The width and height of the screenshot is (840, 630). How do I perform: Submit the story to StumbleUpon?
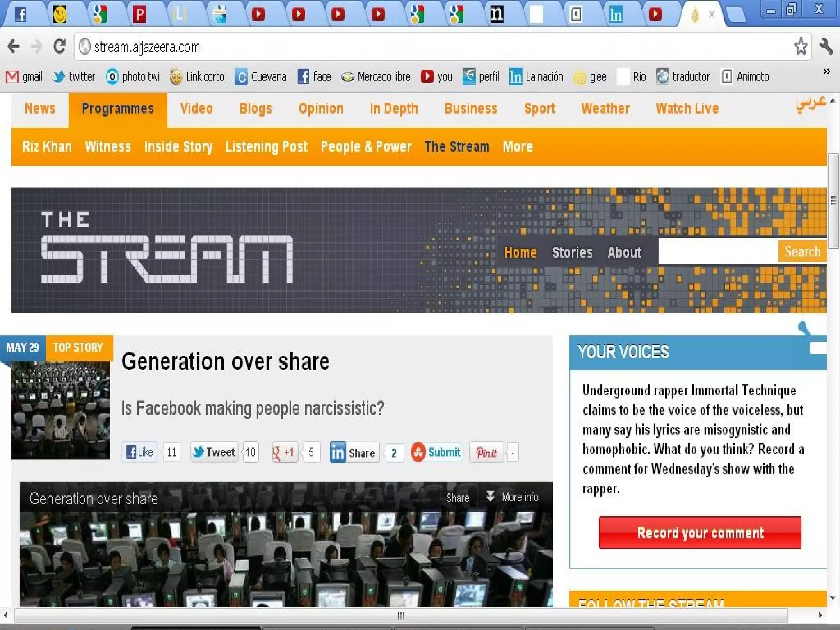[436, 452]
